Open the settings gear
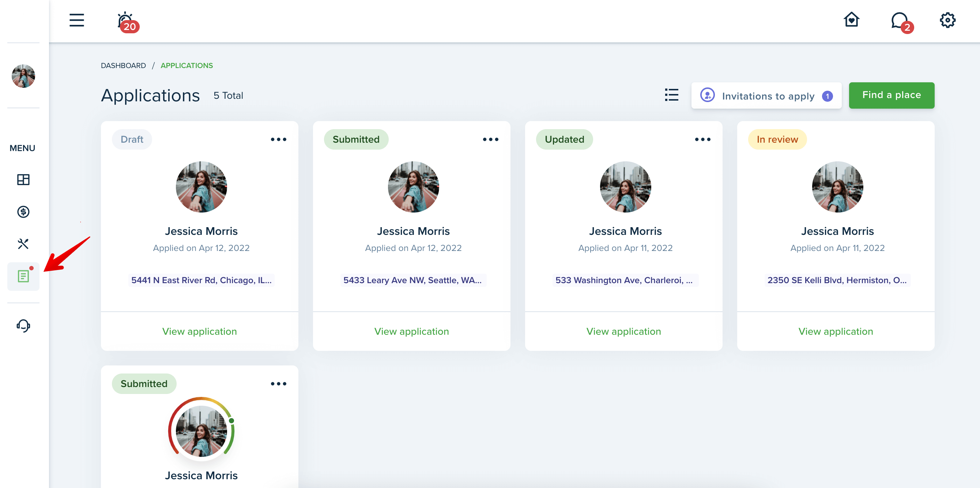 coord(947,20)
